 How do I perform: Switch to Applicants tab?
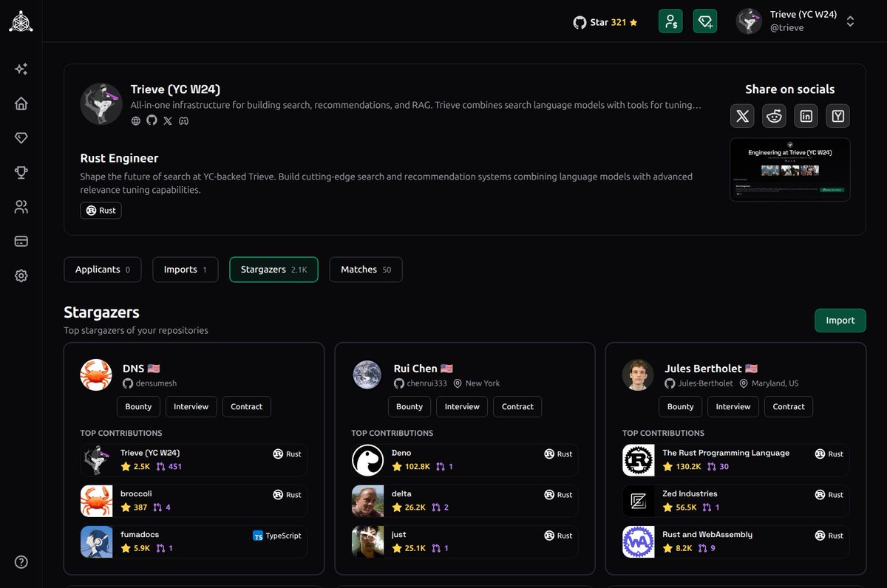pyautogui.click(x=103, y=270)
